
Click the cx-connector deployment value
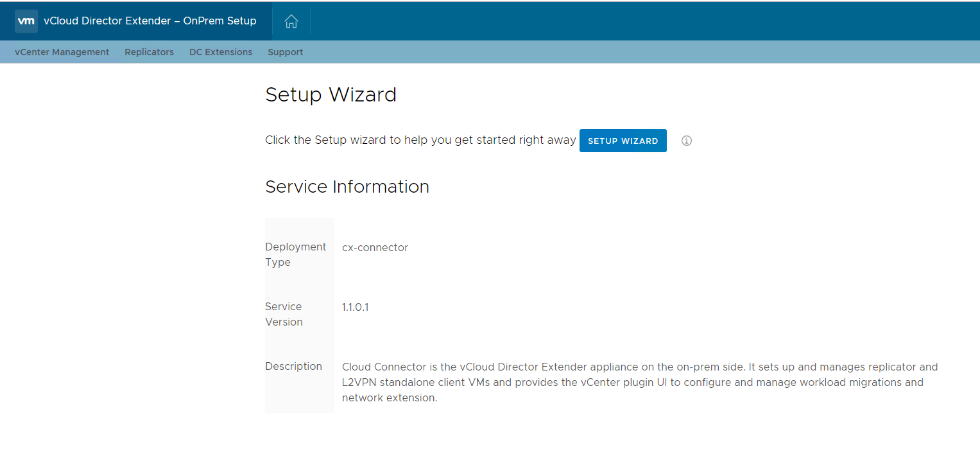click(x=375, y=247)
